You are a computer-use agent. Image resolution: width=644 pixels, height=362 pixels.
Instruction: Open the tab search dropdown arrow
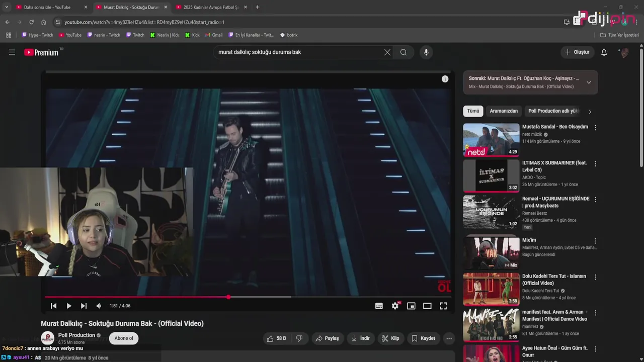(7, 7)
